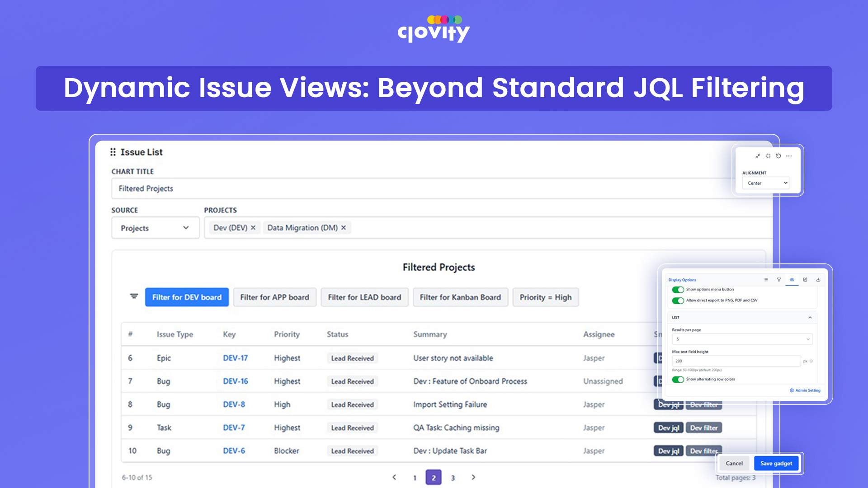The image size is (868, 488).
Task: Click the drag handle beside Issue List
Action: point(113,152)
